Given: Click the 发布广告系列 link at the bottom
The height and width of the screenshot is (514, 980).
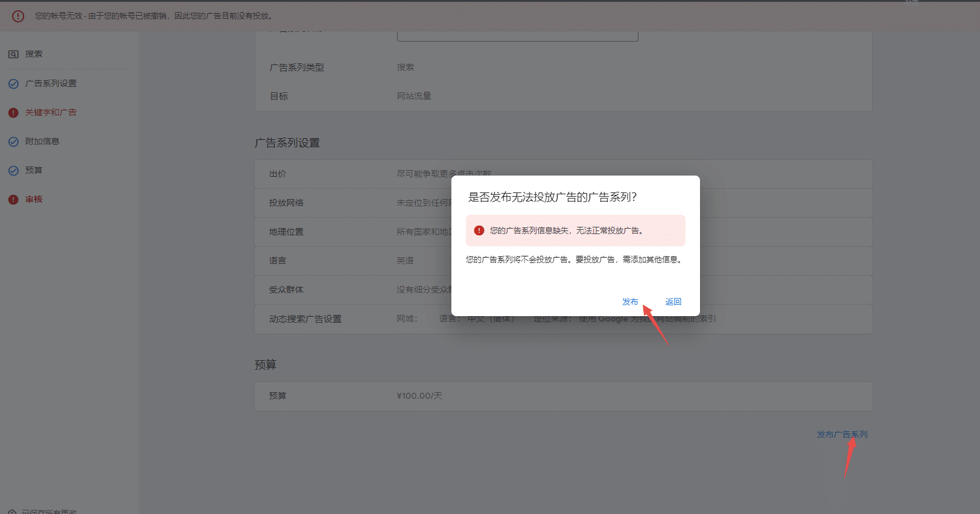Looking at the screenshot, I should click(842, 434).
